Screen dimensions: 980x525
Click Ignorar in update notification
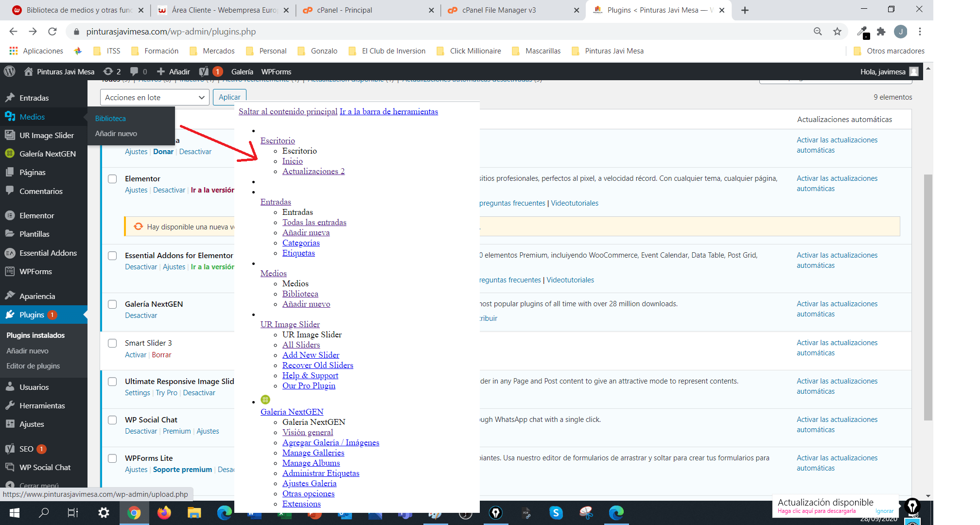click(884, 511)
